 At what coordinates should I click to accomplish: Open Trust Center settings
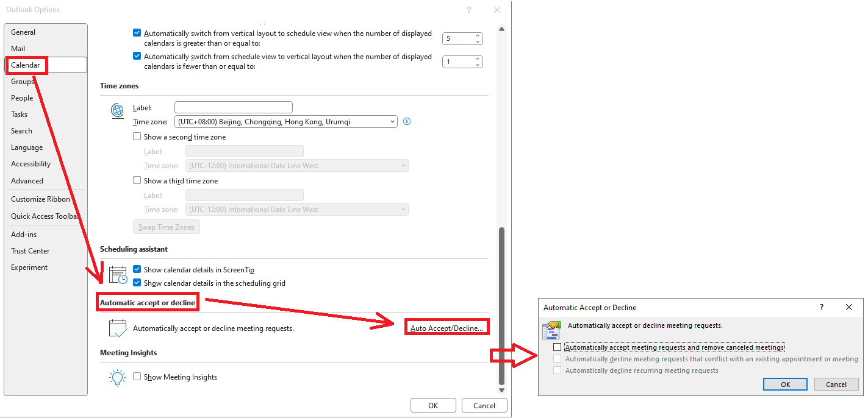(46, 251)
